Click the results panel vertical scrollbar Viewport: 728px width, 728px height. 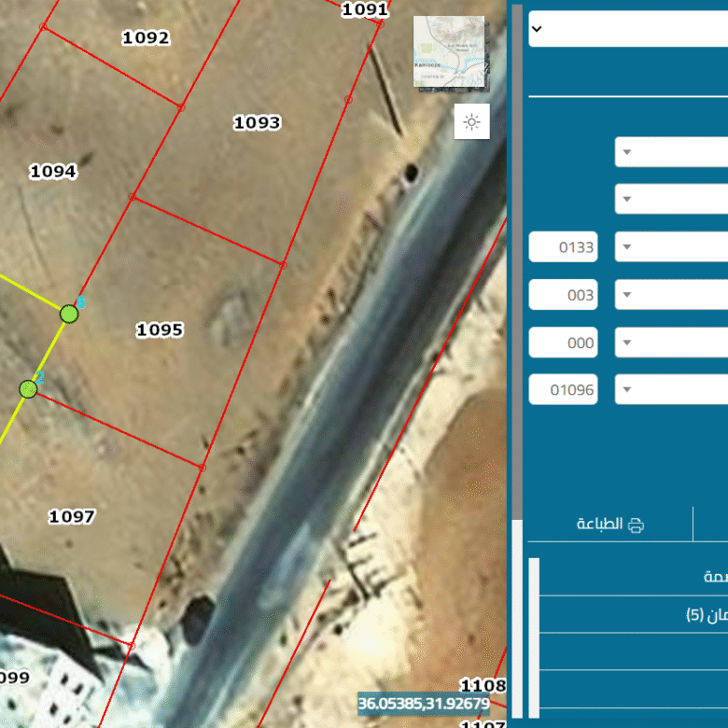(534, 635)
